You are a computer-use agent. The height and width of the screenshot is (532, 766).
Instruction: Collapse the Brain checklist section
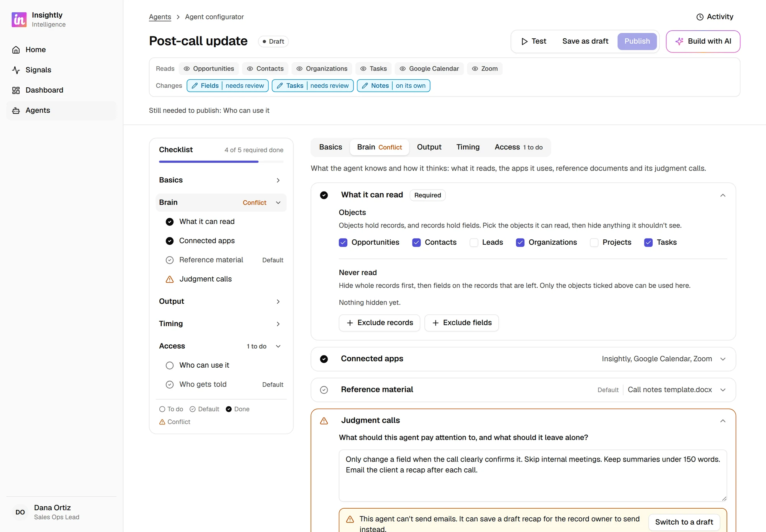coord(221,203)
